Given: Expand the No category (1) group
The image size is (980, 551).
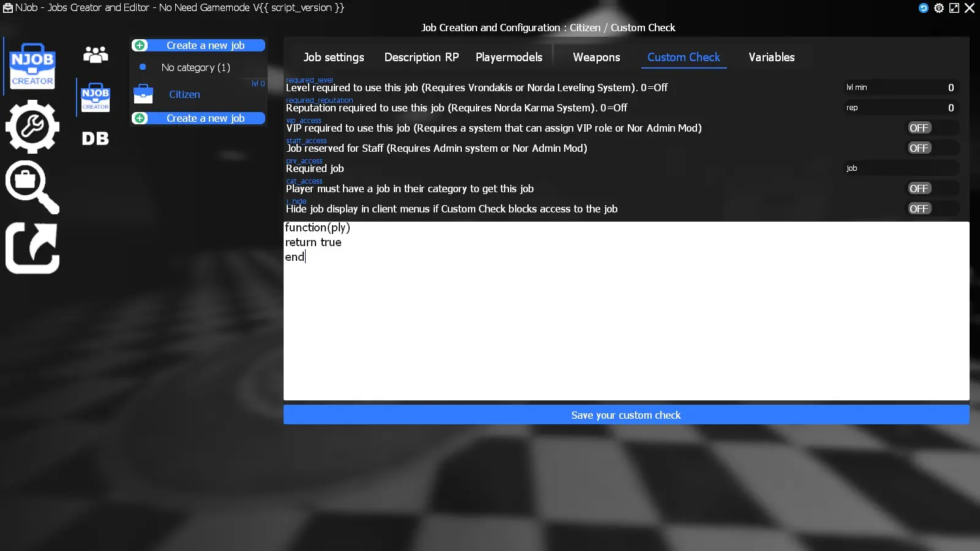Looking at the screenshot, I should coord(196,67).
